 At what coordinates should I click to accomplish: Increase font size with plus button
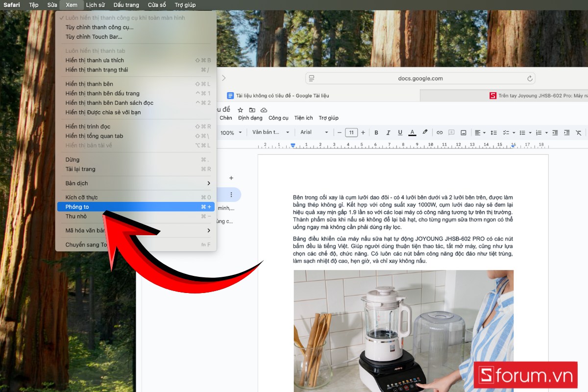tap(363, 132)
